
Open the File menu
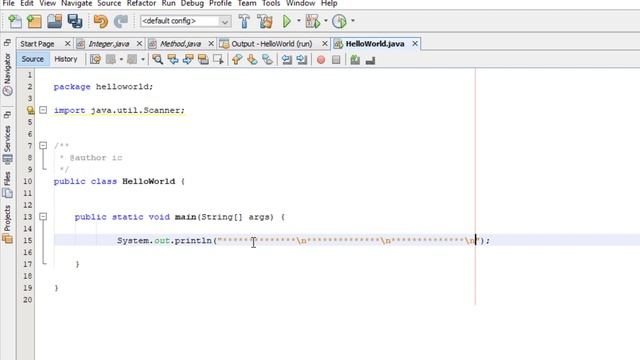click(8, 3)
